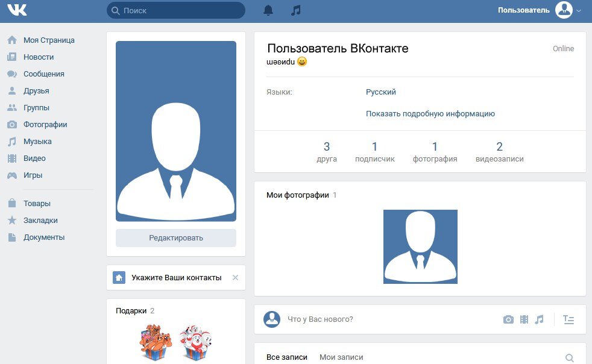Image resolution: width=592 pixels, height=364 pixels.
Task: Open the Русский language link
Action: [x=380, y=92]
